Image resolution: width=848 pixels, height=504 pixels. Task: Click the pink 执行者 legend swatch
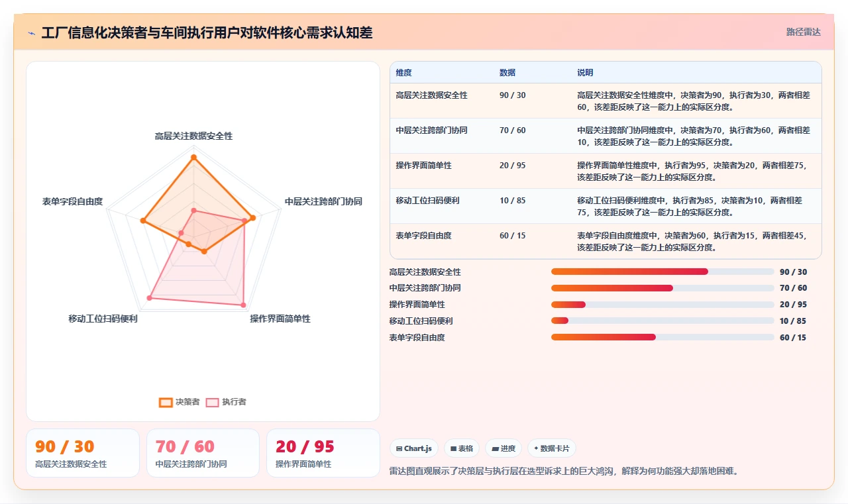pyautogui.click(x=212, y=402)
